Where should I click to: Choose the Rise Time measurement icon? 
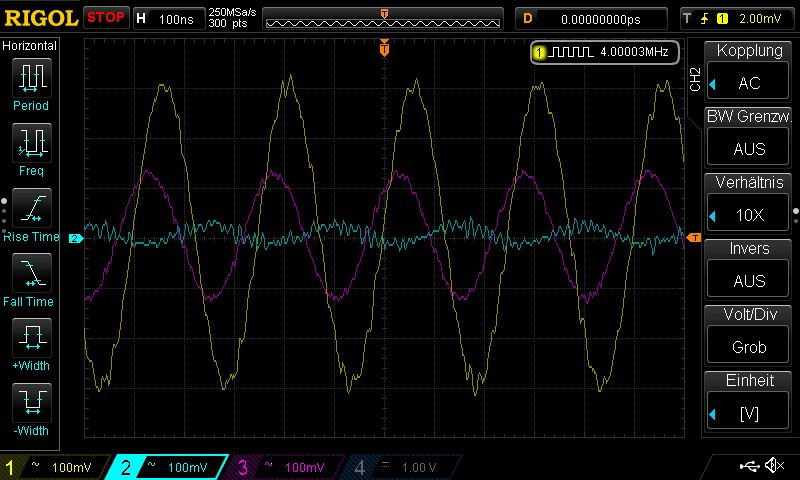click(31, 208)
